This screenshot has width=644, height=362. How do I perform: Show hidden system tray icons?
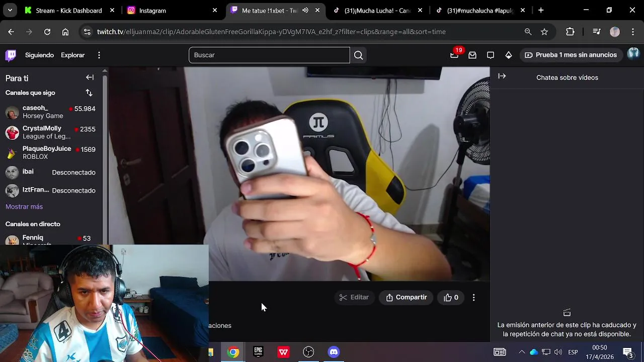522,352
